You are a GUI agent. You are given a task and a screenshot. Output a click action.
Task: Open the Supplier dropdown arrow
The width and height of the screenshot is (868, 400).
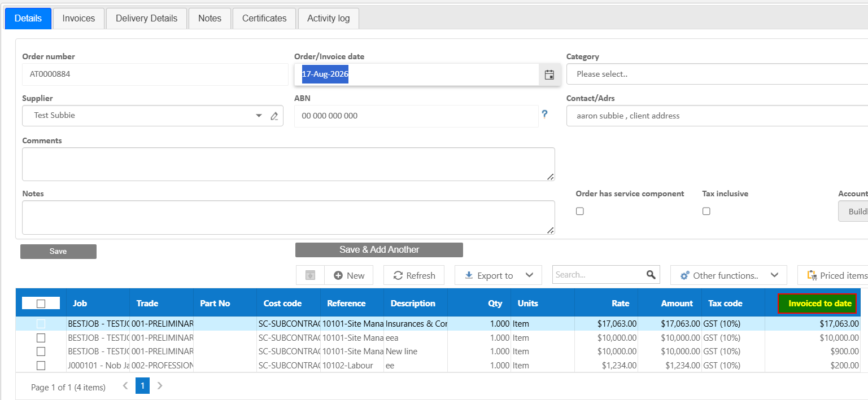tap(259, 116)
